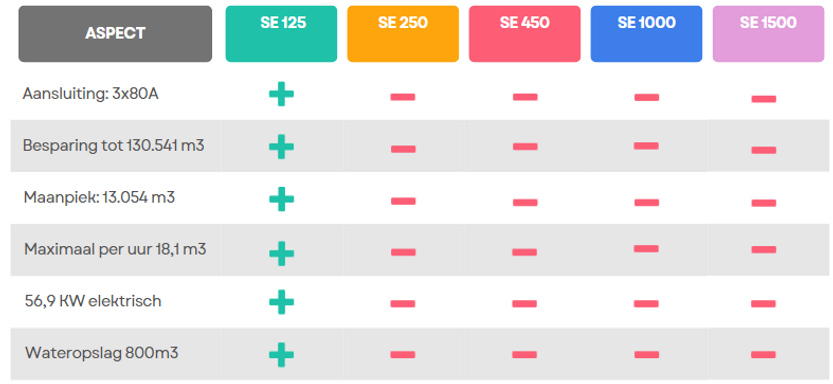Switch to the orange SE 250 header
This screenshot has width=833, height=384.
[403, 34]
